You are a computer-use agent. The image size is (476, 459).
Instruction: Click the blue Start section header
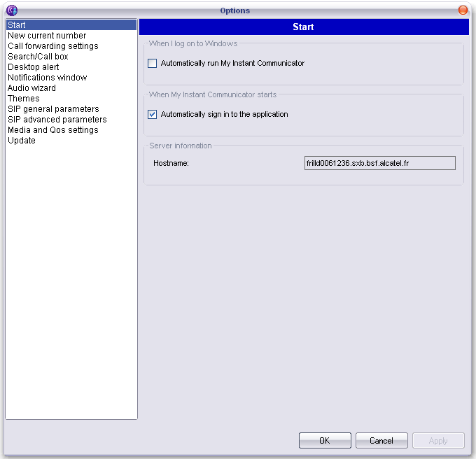click(304, 27)
